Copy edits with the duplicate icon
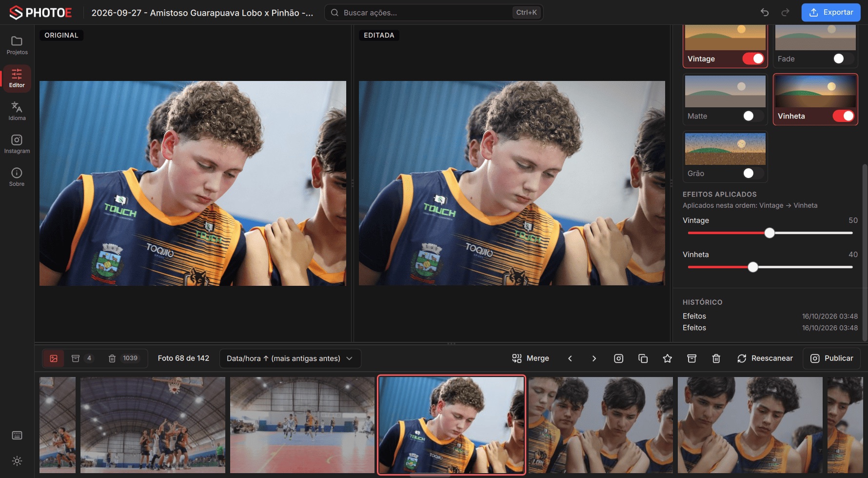Screen dimensions: 868x478 point(643,358)
